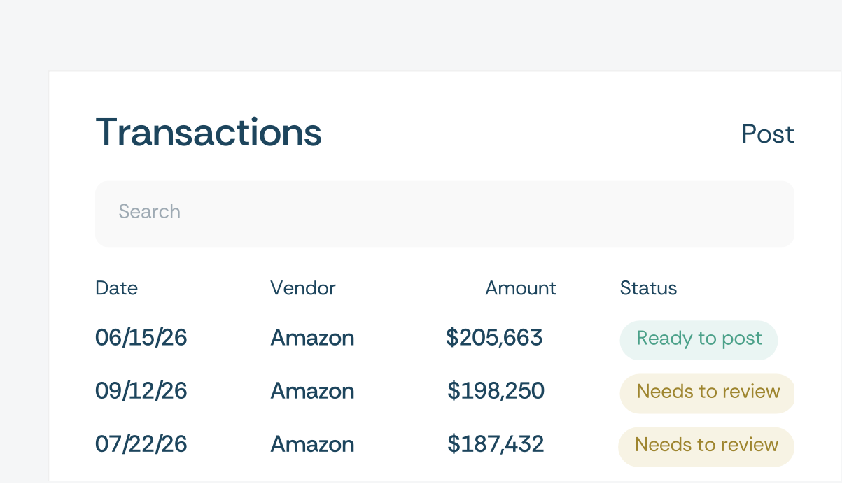Sort by the Date column header
The image size is (868, 484).
coord(116,288)
